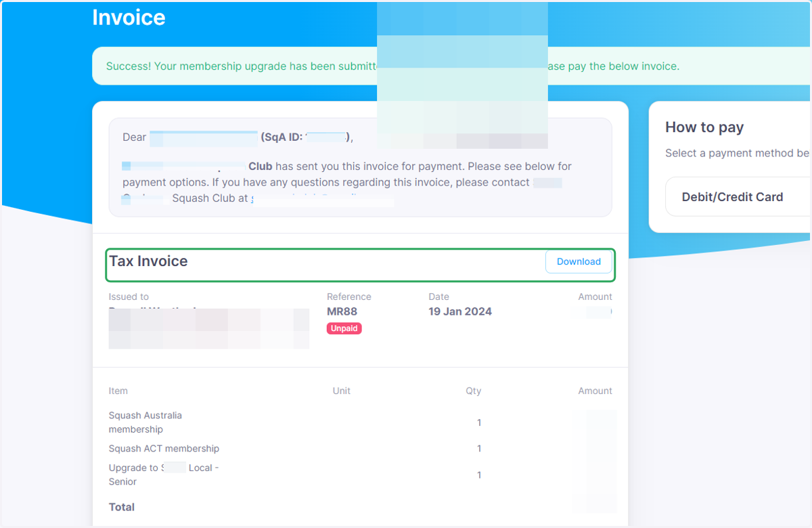
Task: Click the How to pay heading
Action: [704, 127]
